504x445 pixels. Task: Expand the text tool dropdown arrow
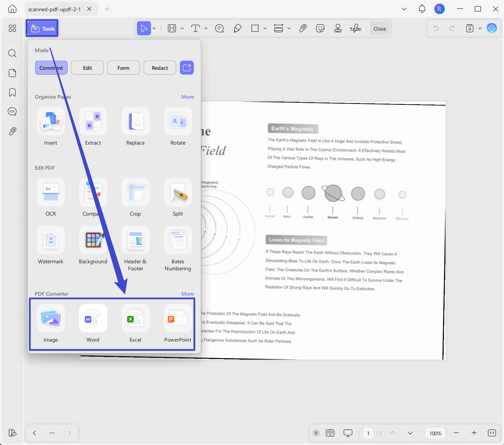206,28
